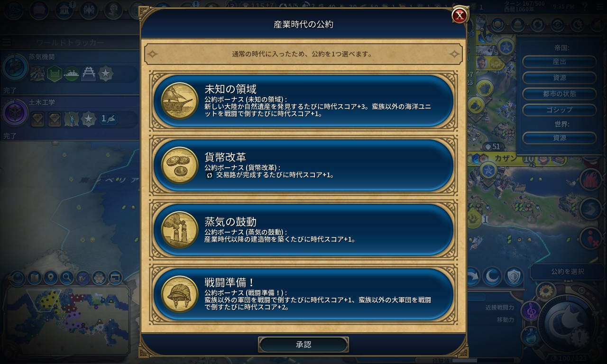The height and width of the screenshot is (364, 607).
Task: Select the 貨幣改革 dedication option
Action: point(303,165)
